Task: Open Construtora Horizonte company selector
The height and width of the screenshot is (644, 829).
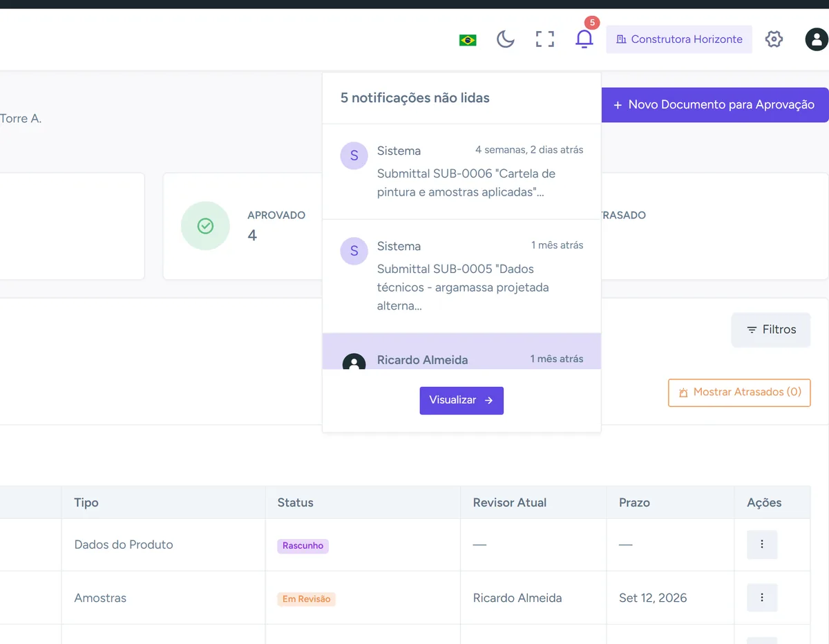Action: tap(679, 39)
